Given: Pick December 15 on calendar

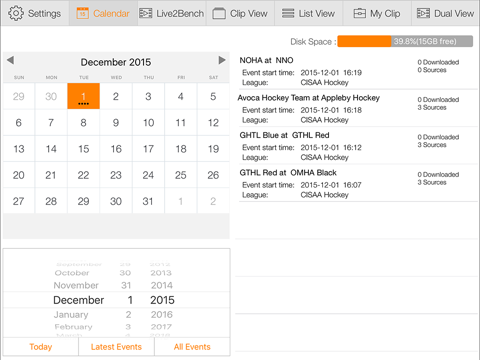Looking at the screenshot, I should (83, 149).
